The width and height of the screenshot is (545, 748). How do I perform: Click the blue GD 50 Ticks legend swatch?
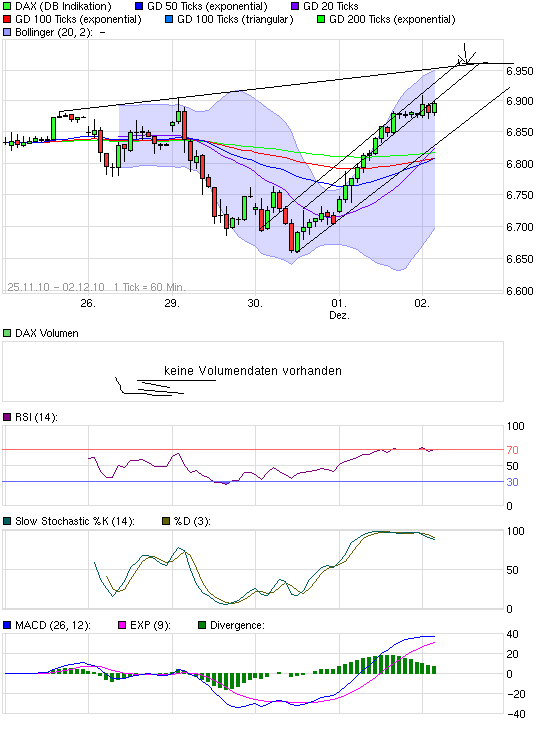tap(139, 6)
